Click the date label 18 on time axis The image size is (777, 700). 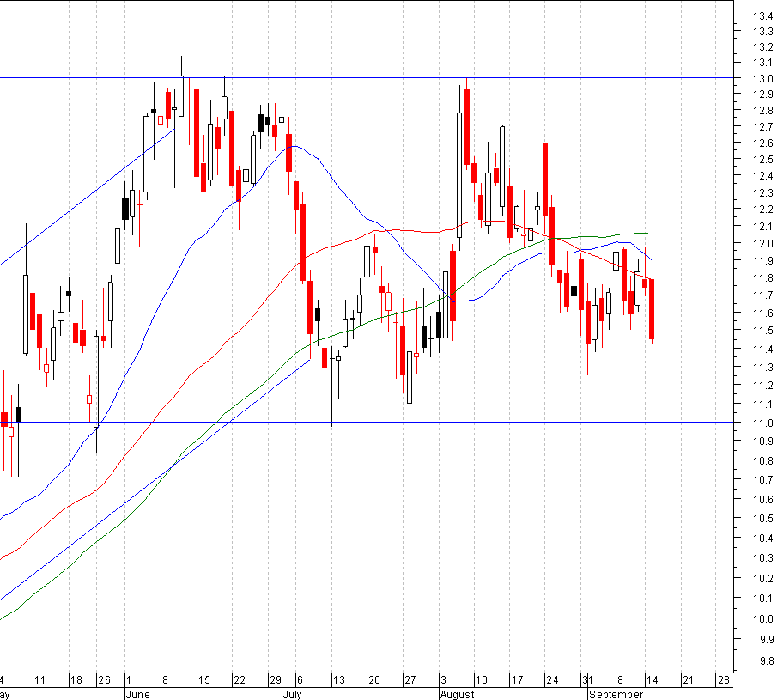tap(76, 679)
